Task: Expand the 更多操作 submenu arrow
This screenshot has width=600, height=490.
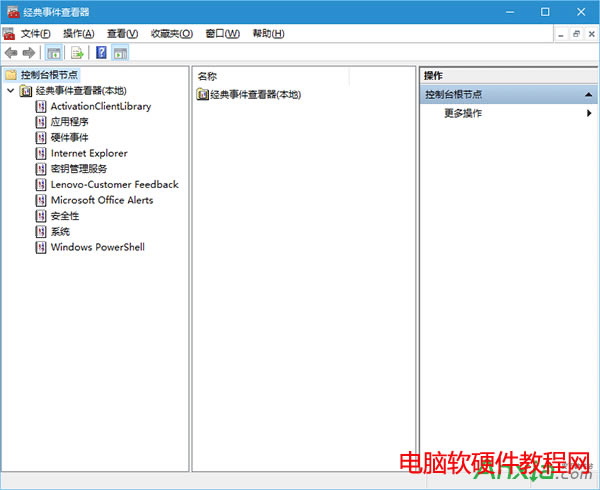Action: [x=589, y=113]
